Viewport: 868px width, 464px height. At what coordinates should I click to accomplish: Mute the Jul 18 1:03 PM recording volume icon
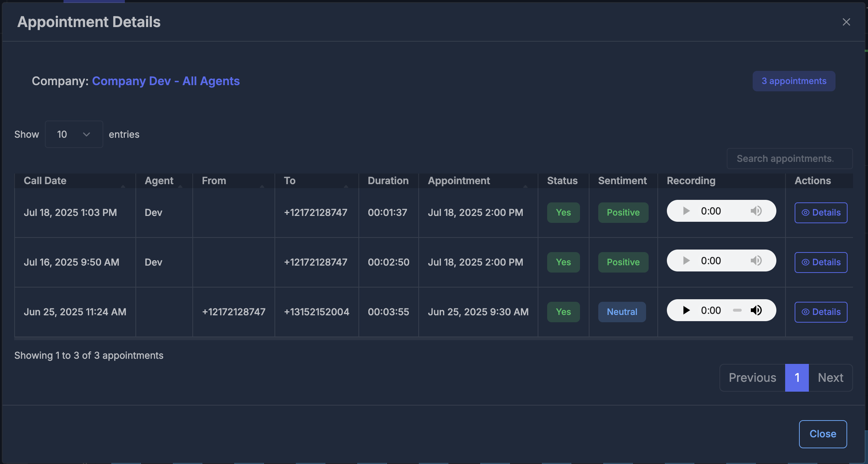[756, 211]
